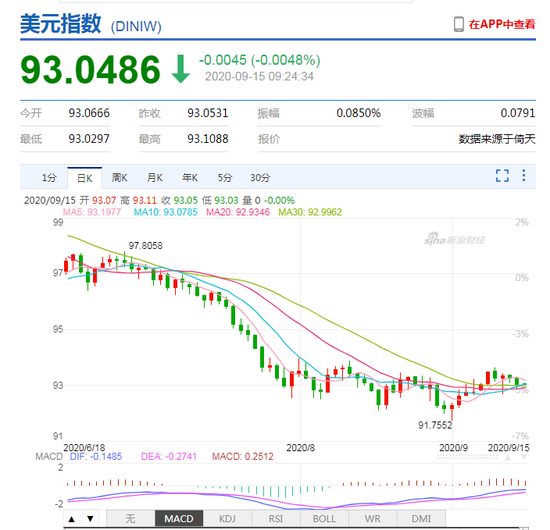Switch to the 1分 chart tab
The height and width of the screenshot is (530, 550).
pos(49,178)
